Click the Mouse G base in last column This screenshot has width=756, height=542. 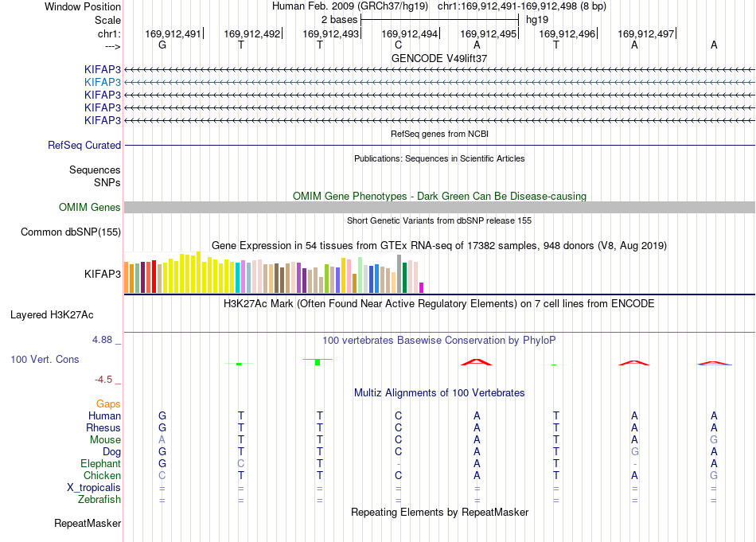pyautogui.click(x=714, y=440)
